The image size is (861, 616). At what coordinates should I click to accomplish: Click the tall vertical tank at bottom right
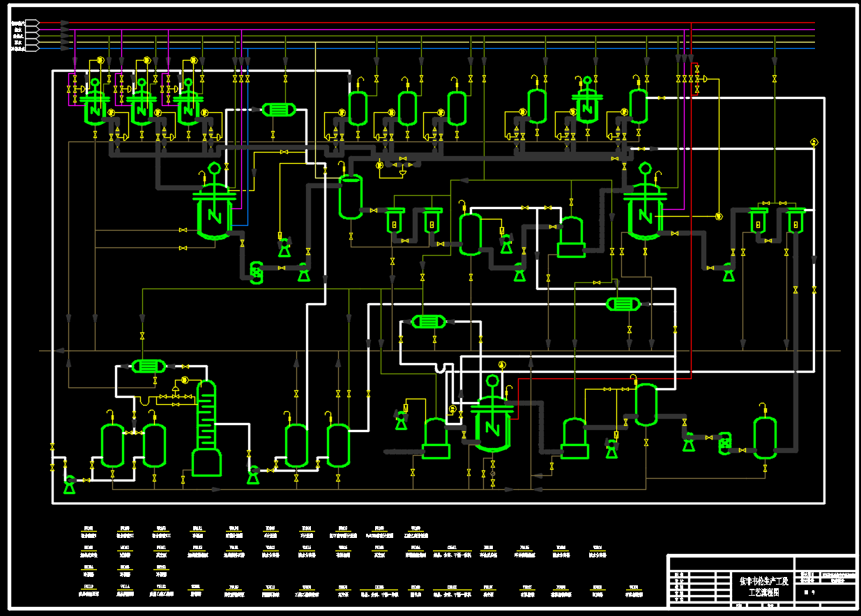765,438
